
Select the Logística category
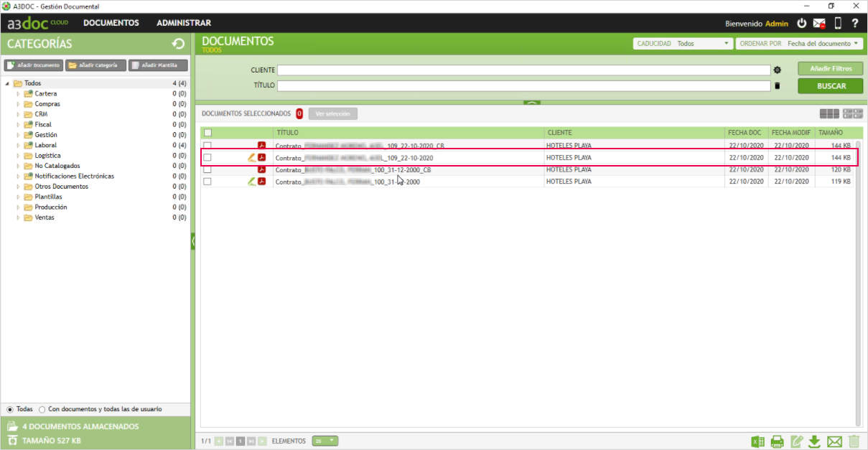47,156
